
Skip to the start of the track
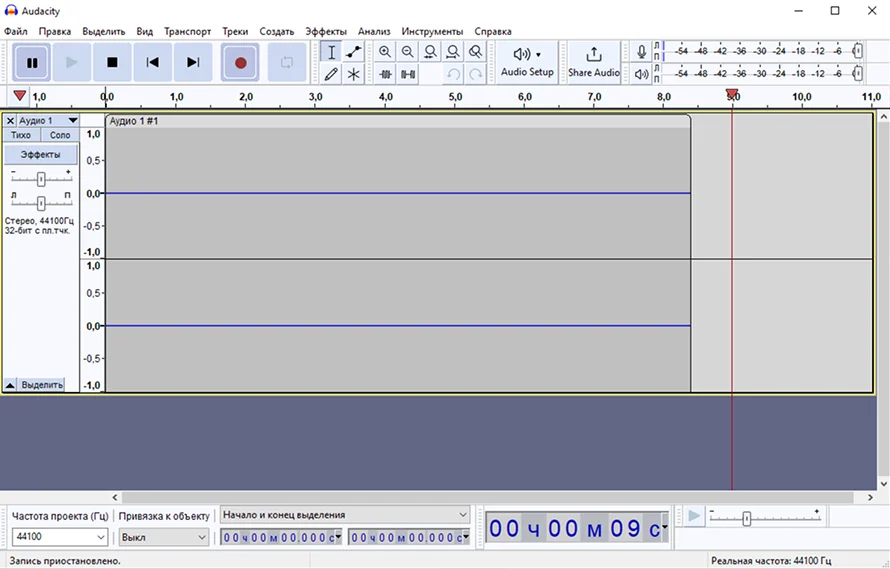(152, 62)
